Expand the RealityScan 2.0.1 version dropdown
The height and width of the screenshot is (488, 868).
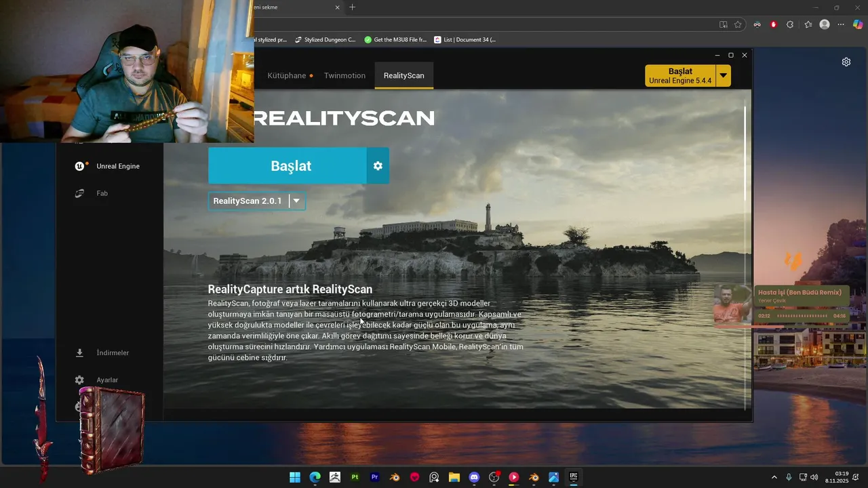(x=296, y=201)
